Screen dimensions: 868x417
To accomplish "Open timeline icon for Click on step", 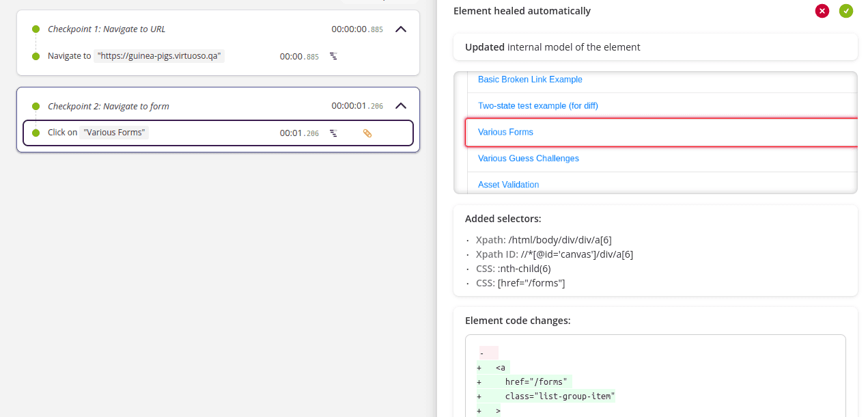I will [x=333, y=133].
